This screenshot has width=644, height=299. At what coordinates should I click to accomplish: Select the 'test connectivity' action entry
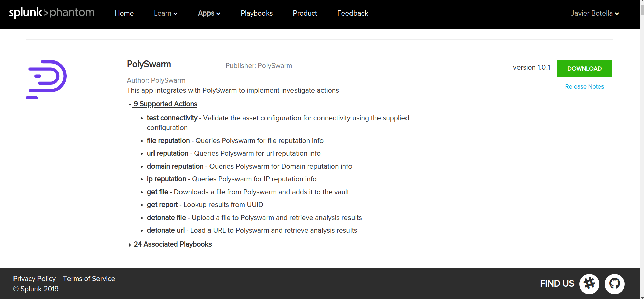pos(278,123)
